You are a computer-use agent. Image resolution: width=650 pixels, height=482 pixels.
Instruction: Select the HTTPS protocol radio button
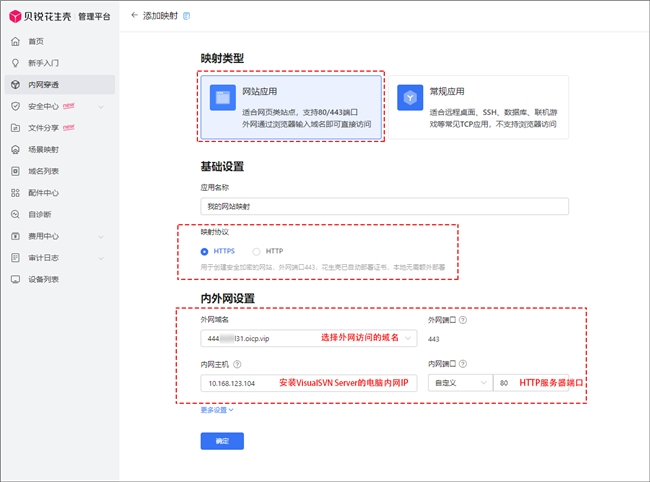204,252
